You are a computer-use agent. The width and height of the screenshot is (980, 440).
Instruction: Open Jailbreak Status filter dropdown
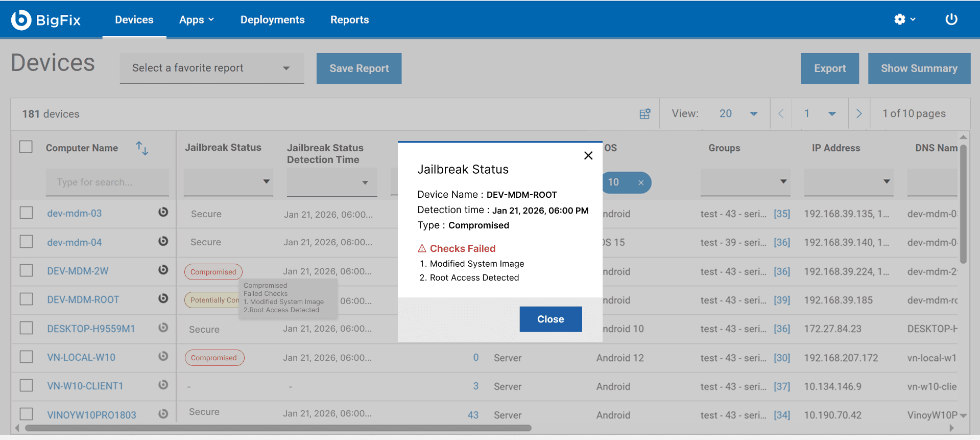(228, 182)
